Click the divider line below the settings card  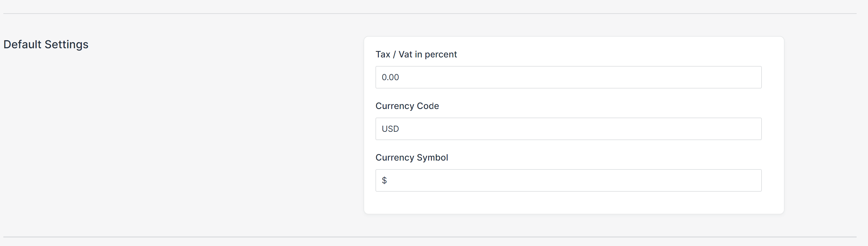pos(430,237)
